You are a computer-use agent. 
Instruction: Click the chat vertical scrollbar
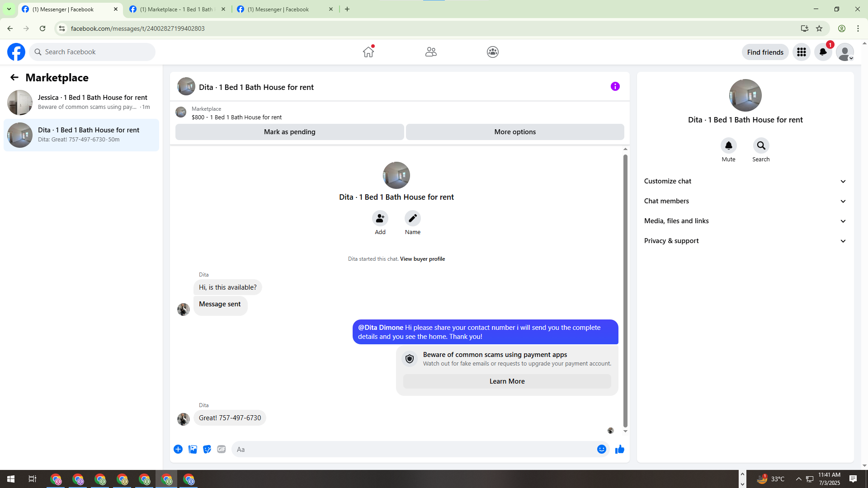pyautogui.click(x=625, y=289)
